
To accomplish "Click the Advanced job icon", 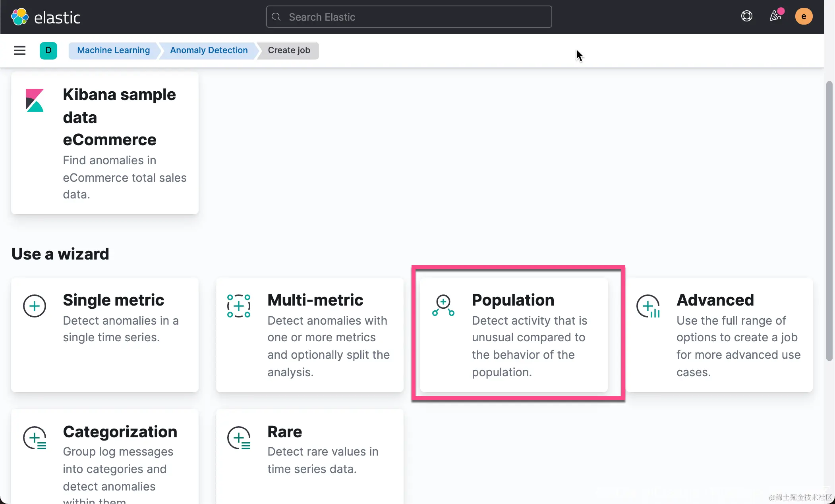I will pos(648,306).
